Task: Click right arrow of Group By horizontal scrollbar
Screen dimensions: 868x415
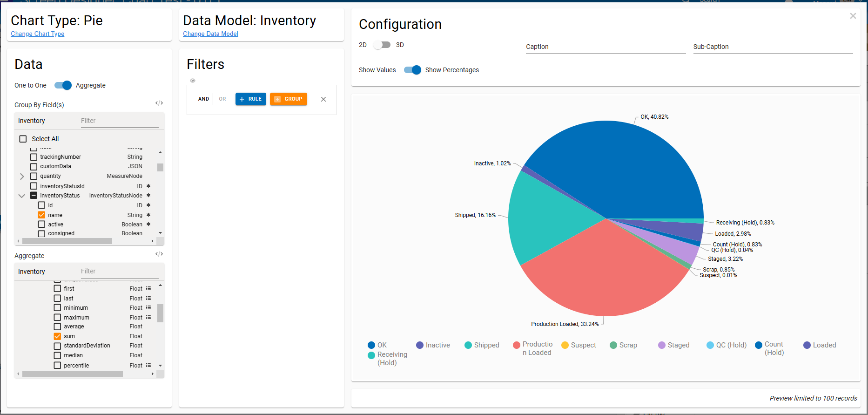Action: click(x=153, y=241)
